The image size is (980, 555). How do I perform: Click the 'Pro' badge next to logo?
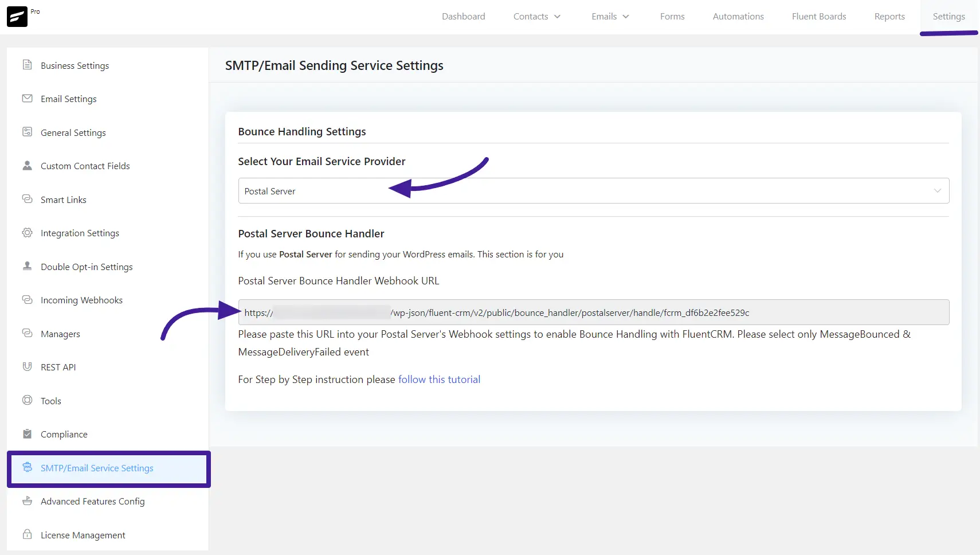point(36,11)
